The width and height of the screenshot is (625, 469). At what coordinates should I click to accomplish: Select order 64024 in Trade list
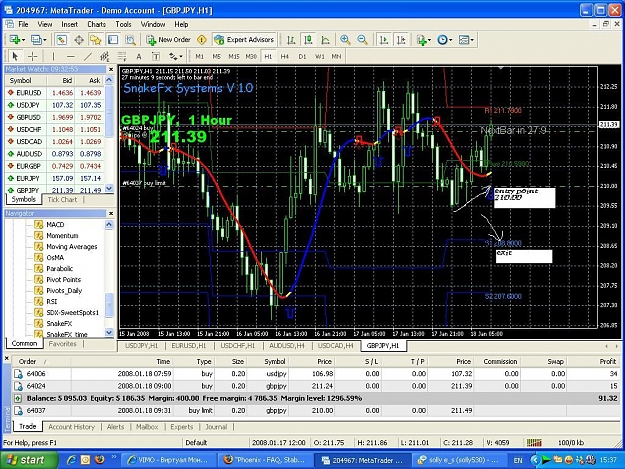tap(315, 386)
